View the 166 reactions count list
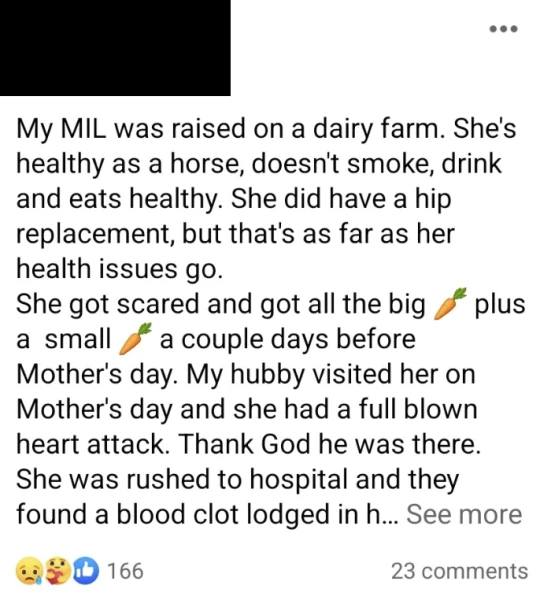Viewport: 540px width, 600px height. [x=126, y=571]
